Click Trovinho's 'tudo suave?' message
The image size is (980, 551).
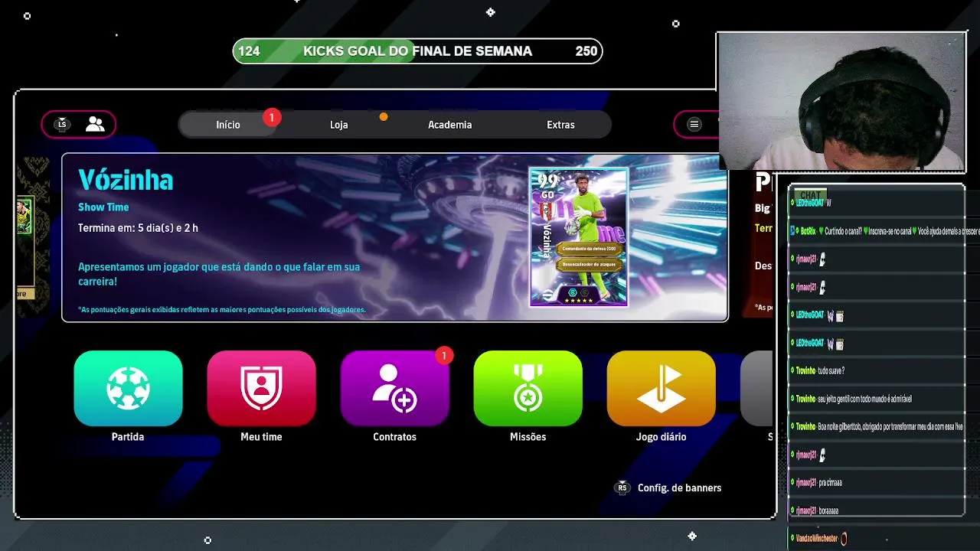pyautogui.click(x=817, y=371)
